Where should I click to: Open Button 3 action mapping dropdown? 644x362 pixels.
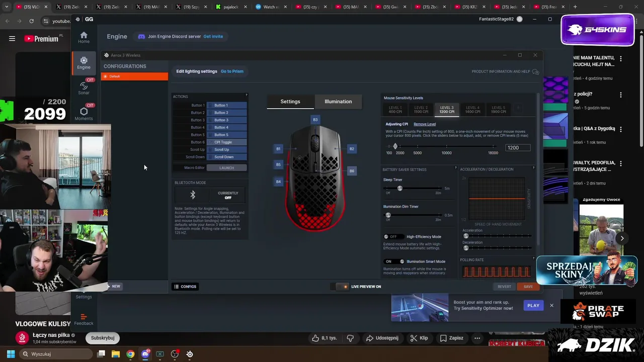pos(226,120)
